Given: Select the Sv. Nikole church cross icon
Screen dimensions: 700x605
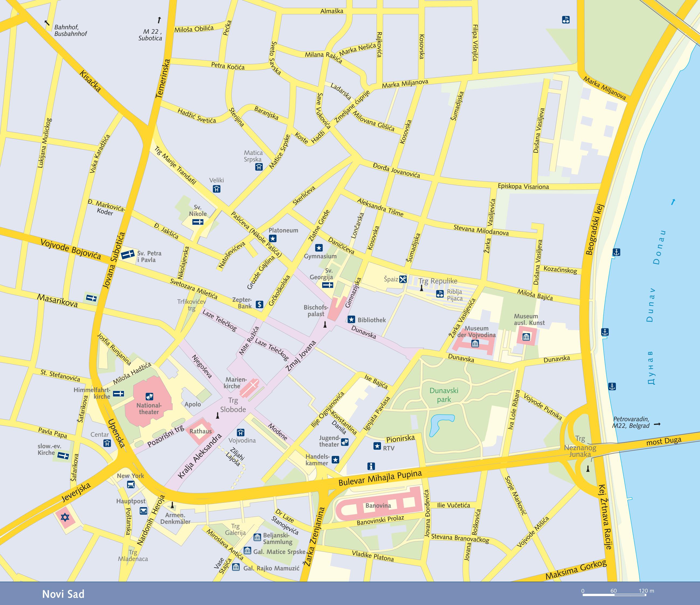Looking at the screenshot, I should click(x=198, y=222).
